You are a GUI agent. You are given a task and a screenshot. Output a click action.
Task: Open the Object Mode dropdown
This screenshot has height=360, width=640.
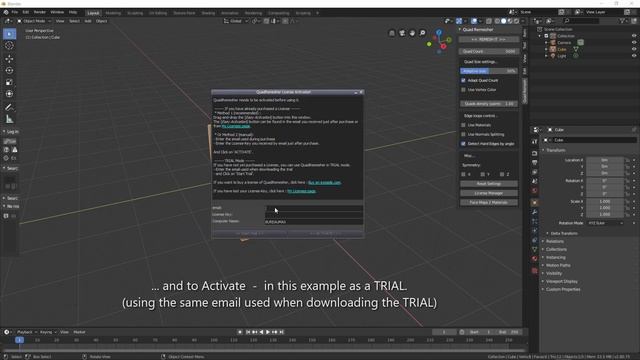coord(34,21)
